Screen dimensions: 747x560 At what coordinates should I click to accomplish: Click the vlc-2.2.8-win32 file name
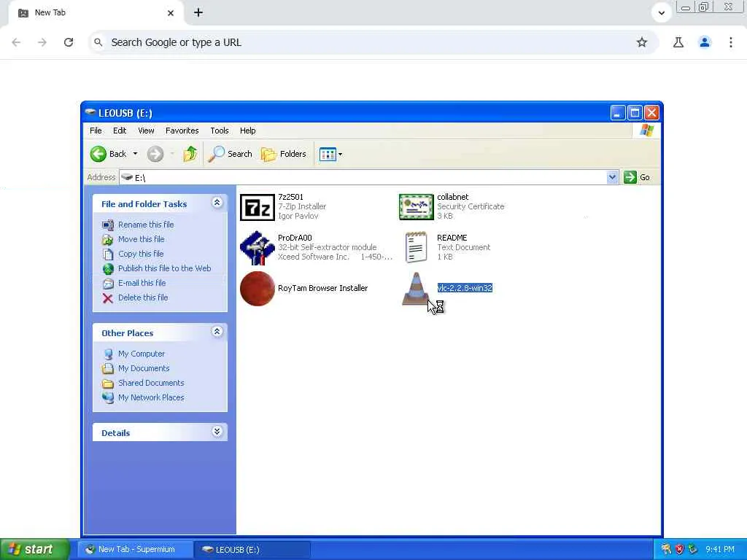pyautogui.click(x=465, y=288)
